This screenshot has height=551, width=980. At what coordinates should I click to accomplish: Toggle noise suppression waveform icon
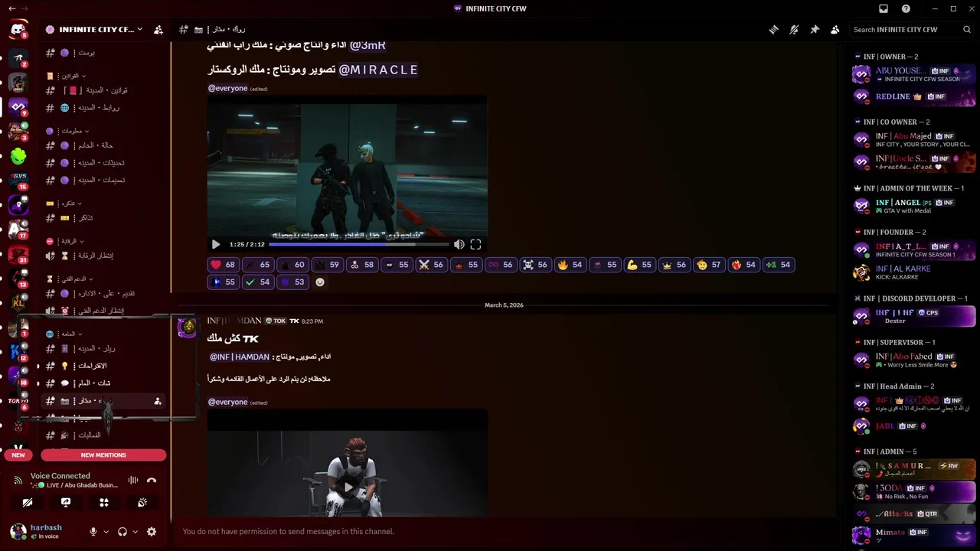click(133, 481)
